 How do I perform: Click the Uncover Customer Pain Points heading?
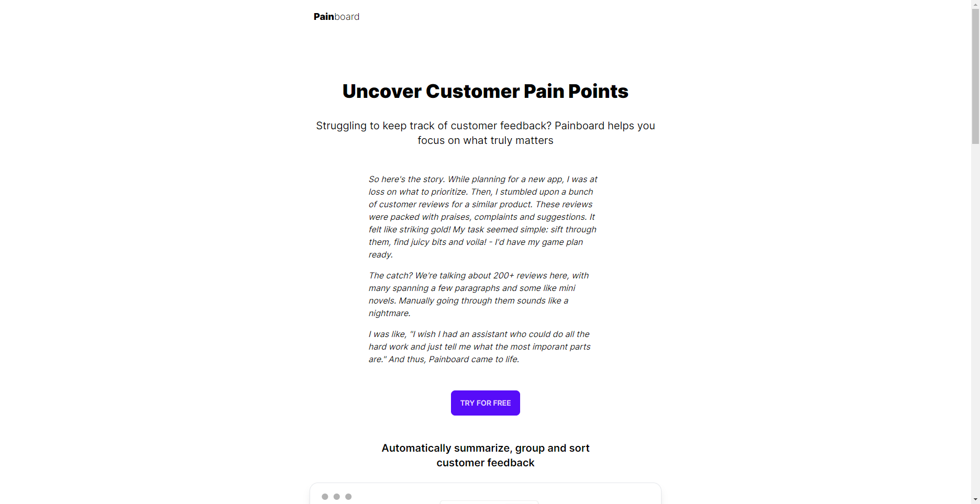(x=486, y=91)
